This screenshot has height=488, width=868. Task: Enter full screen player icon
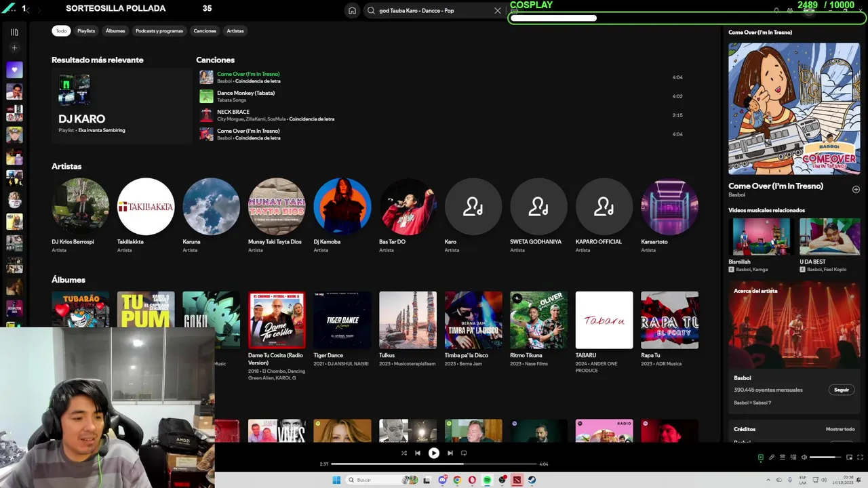(x=860, y=457)
